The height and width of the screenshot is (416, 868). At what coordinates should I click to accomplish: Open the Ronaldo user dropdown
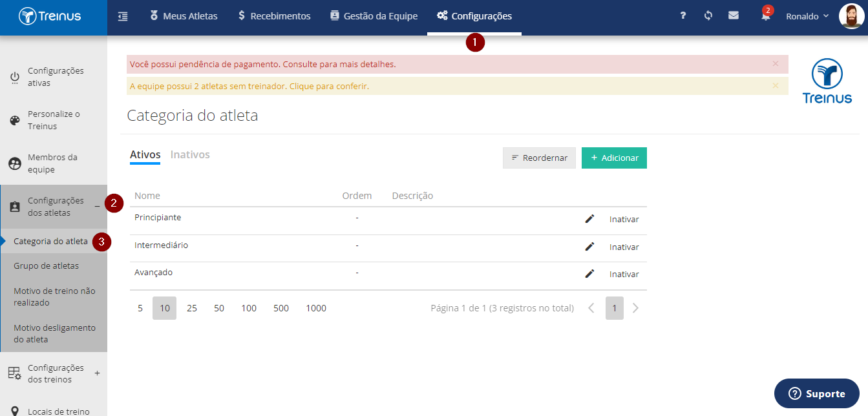807,16
